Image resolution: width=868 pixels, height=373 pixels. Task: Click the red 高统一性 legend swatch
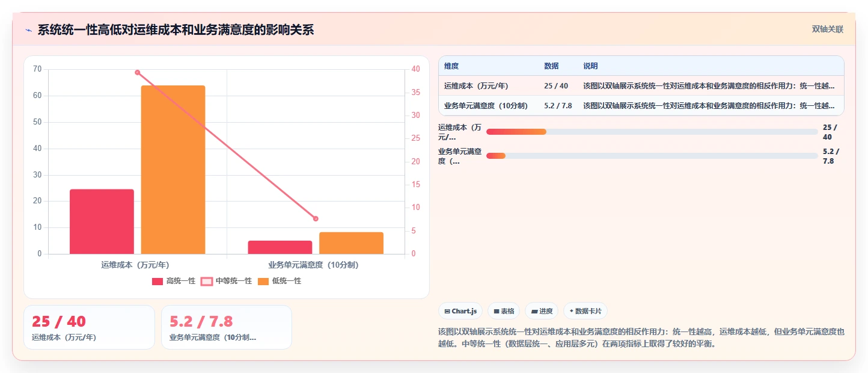[157, 281]
